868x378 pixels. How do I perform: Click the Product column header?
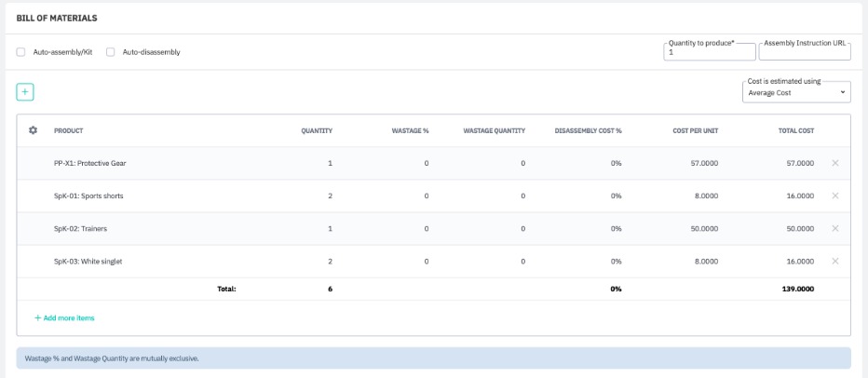tap(68, 130)
